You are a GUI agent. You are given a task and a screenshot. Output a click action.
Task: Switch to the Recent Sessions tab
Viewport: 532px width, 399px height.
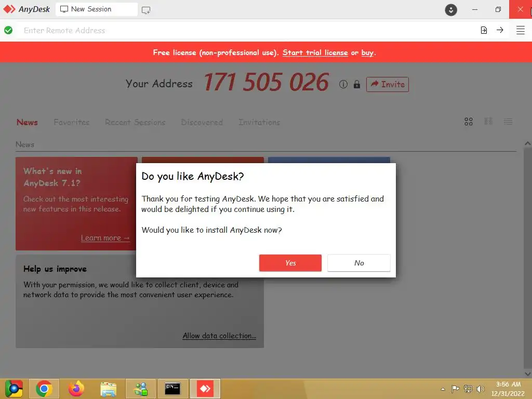(x=135, y=122)
